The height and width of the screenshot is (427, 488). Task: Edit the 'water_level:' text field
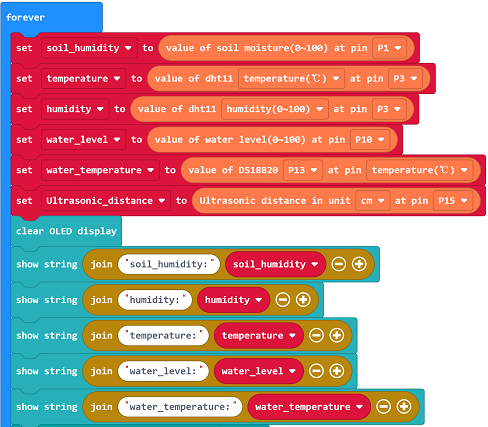point(163,371)
